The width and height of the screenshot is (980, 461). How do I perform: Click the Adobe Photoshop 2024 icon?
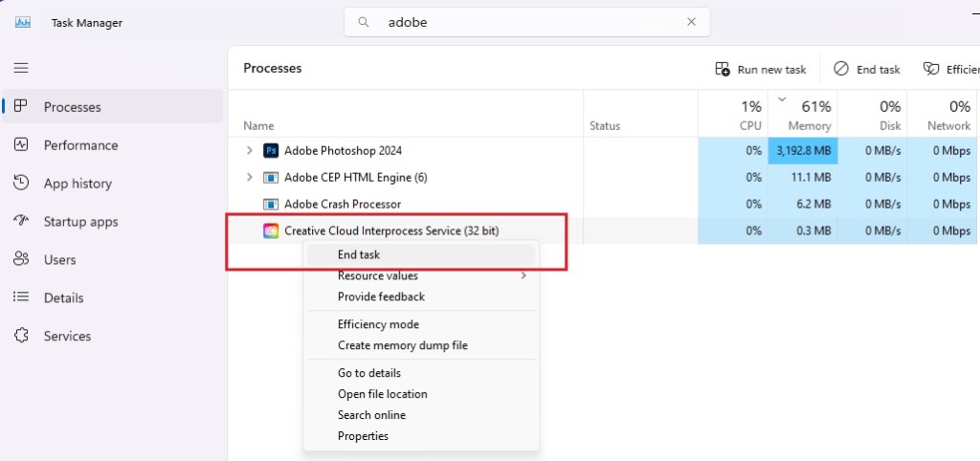pyautogui.click(x=271, y=150)
